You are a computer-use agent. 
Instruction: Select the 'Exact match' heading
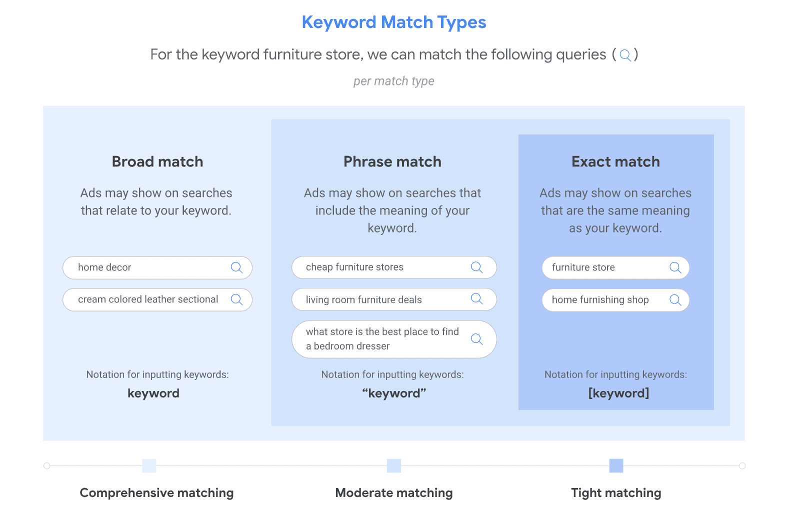[615, 161]
